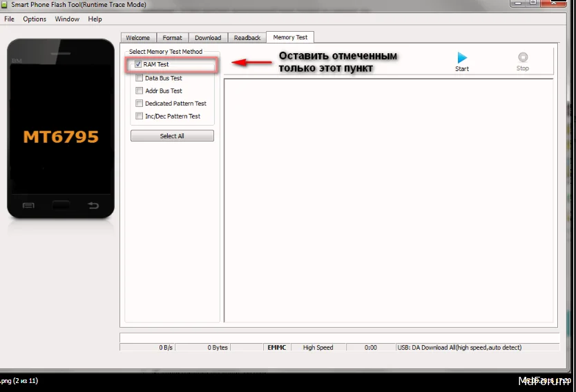This screenshot has height=392, width=576.
Task: Switch to the Readback tab
Action: [247, 38]
